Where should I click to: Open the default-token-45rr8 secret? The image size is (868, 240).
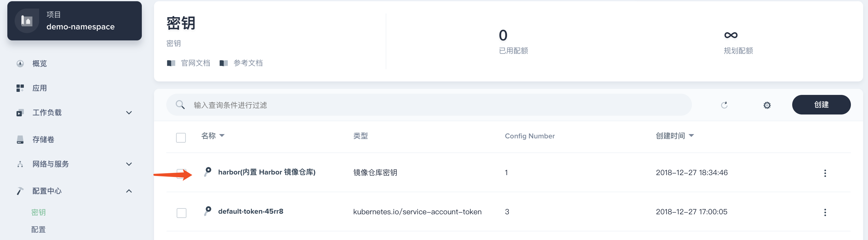point(251,211)
